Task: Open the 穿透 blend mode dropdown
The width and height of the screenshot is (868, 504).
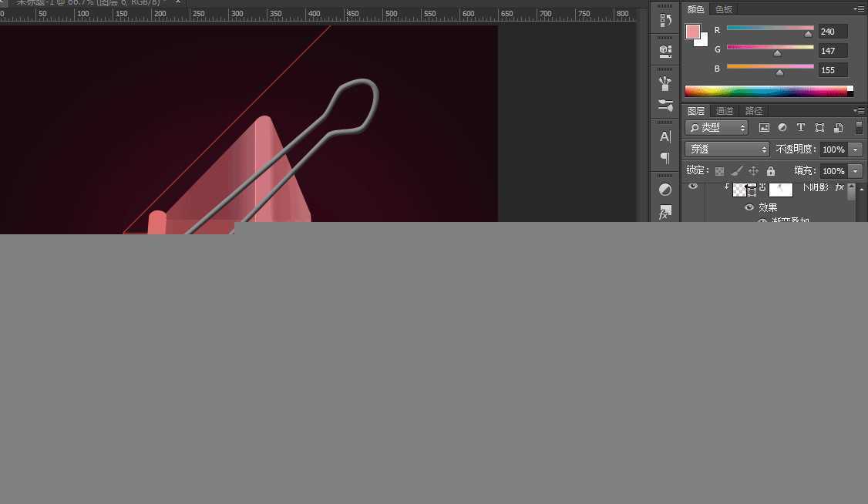Action: click(x=727, y=150)
